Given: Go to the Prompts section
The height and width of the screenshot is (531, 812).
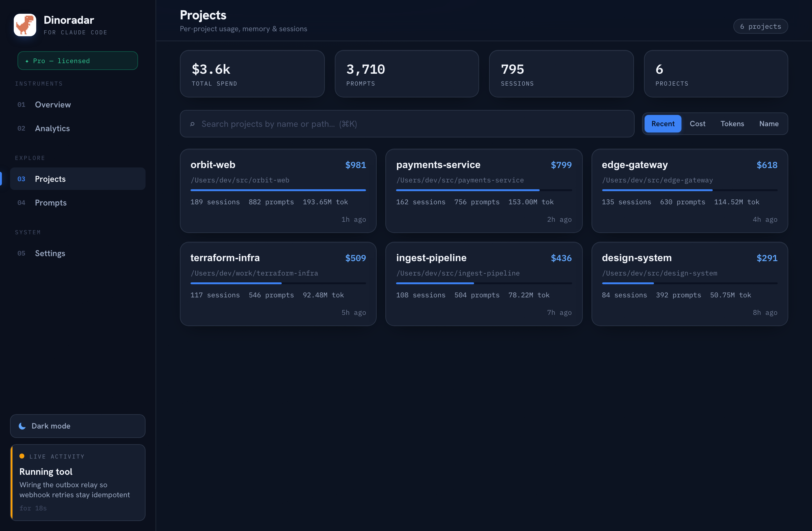Looking at the screenshot, I should [x=78, y=203].
